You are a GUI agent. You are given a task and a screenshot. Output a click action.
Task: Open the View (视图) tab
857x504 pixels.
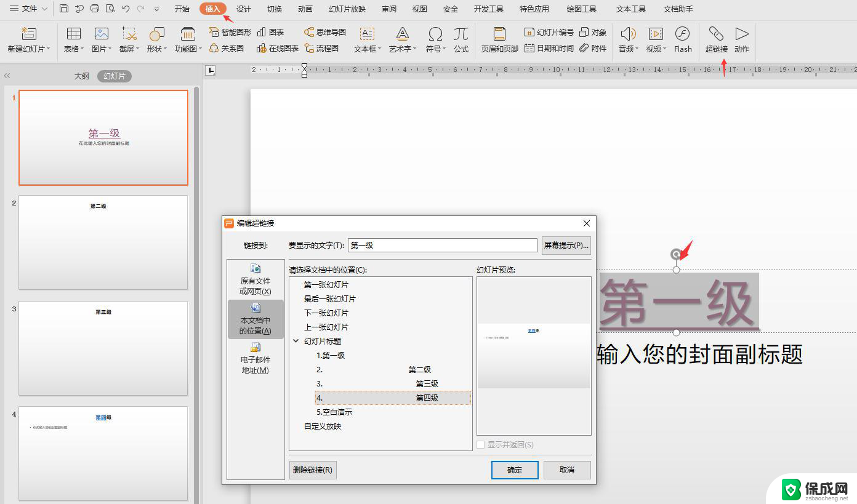(419, 9)
